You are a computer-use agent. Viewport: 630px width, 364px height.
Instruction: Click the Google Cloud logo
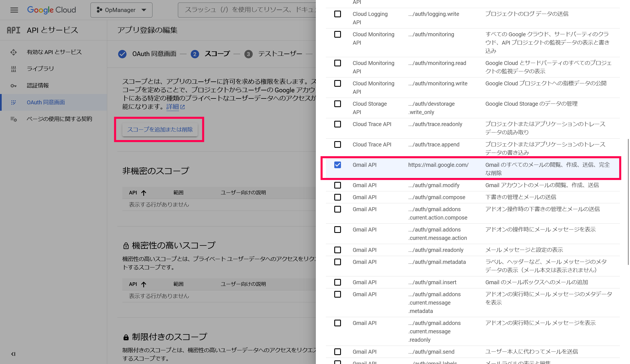click(x=51, y=10)
